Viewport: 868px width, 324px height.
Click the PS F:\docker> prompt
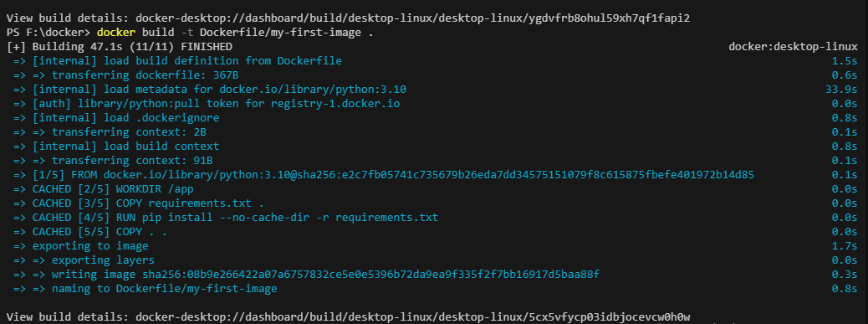click(x=49, y=32)
